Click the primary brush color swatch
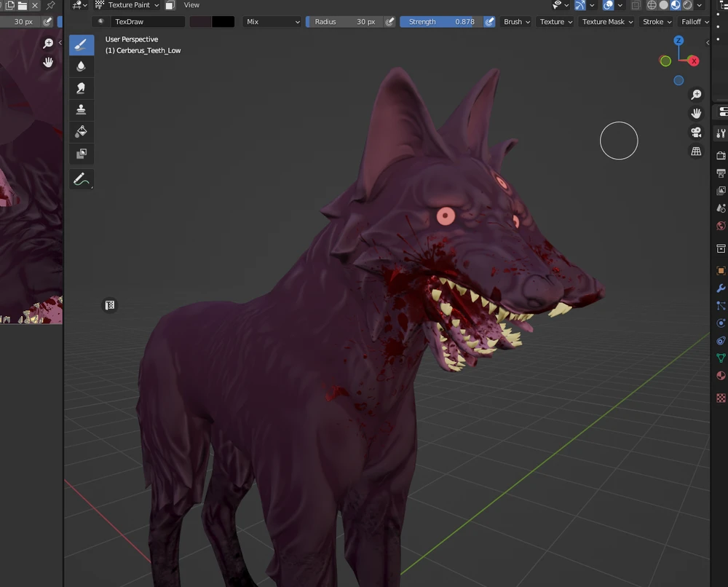 pos(201,22)
